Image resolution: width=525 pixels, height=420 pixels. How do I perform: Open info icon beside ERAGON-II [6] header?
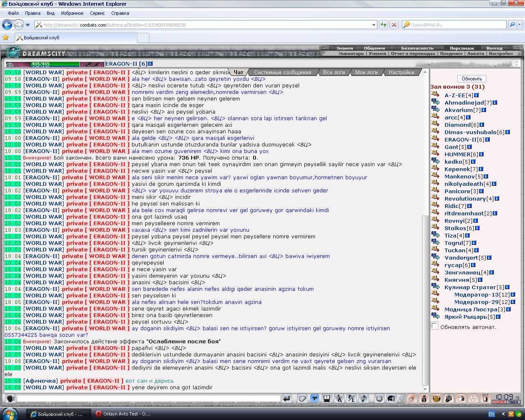pyautogui.click(x=151, y=64)
